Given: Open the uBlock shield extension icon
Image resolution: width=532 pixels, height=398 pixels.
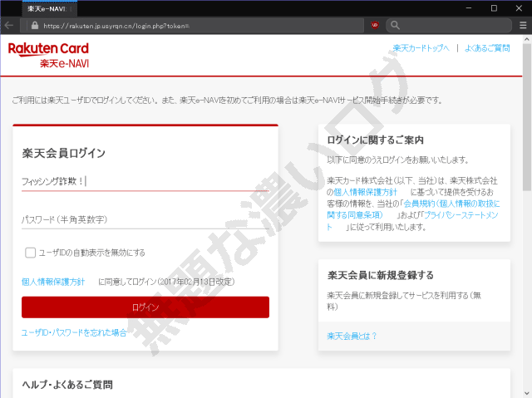Looking at the screenshot, I should [x=375, y=25].
